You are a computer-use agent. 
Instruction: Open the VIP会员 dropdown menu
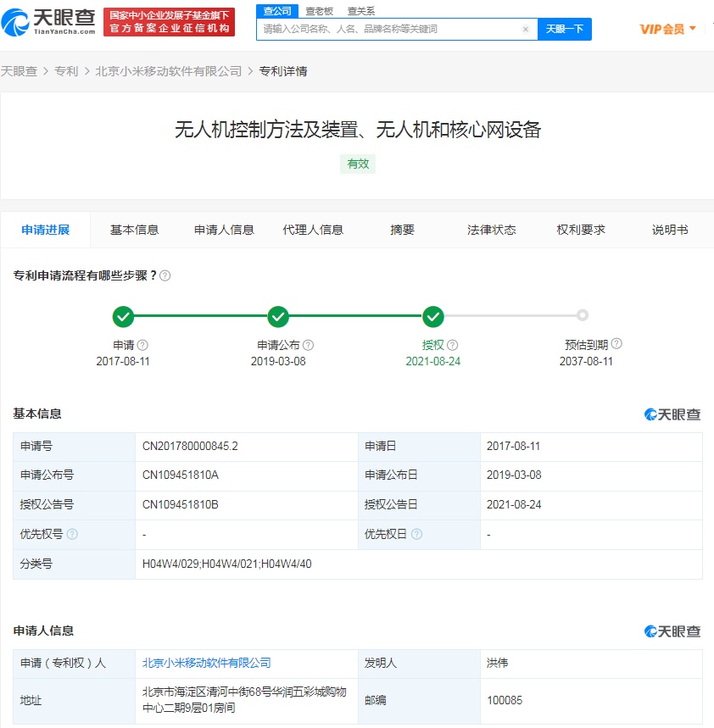click(x=667, y=29)
